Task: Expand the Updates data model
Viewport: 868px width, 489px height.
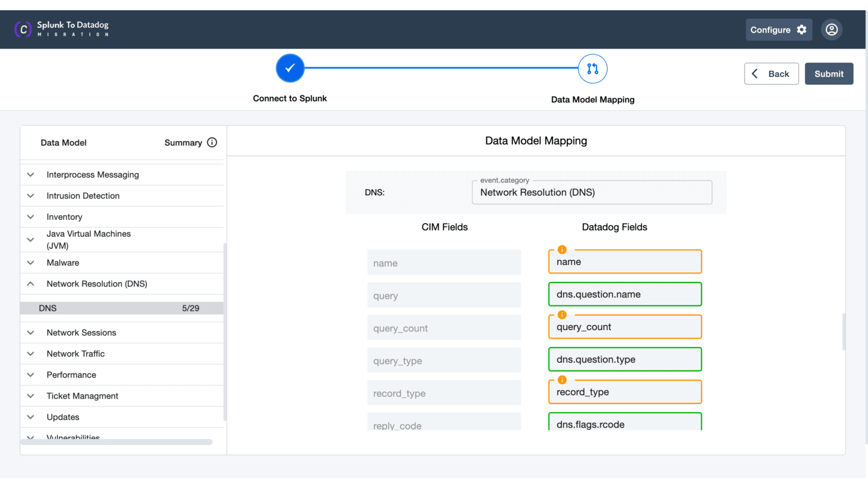Action: [x=31, y=417]
